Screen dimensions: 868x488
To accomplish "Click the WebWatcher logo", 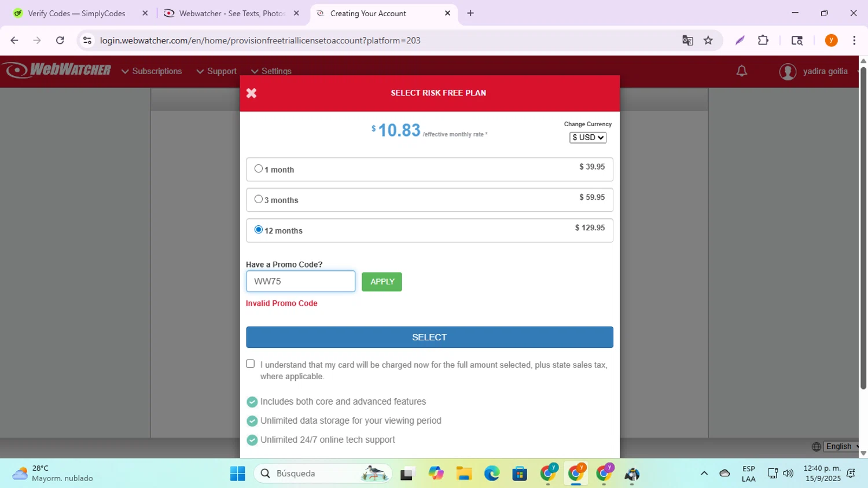I will click(x=58, y=70).
